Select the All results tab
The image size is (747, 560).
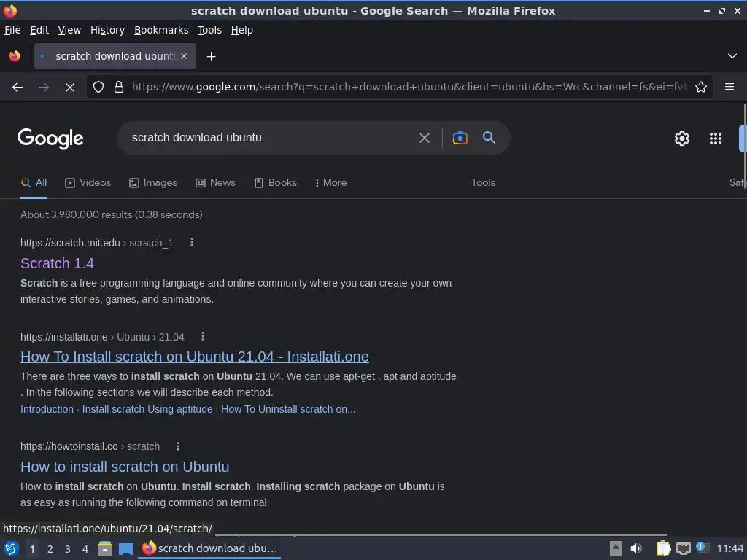pyautogui.click(x=34, y=183)
